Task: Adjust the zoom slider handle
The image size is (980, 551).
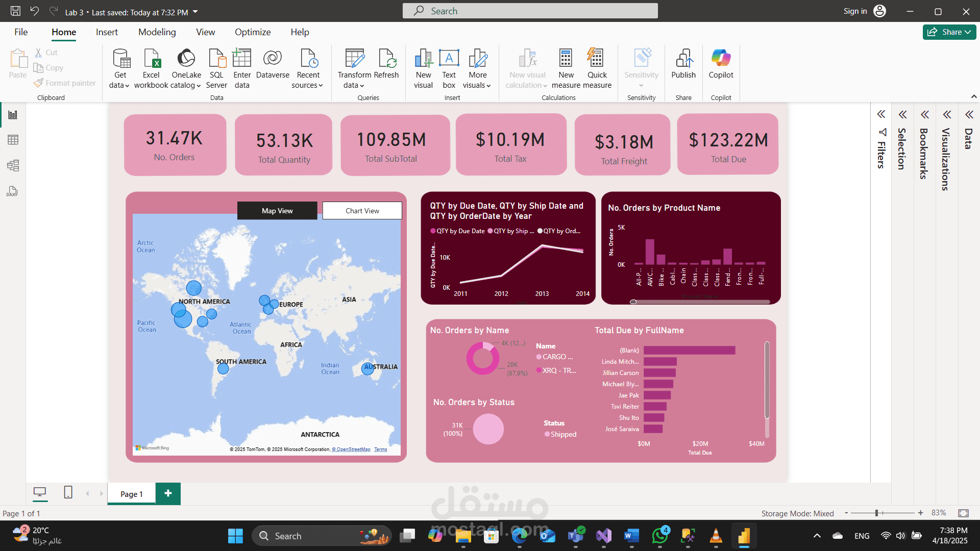Action: pyautogui.click(x=876, y=513)
